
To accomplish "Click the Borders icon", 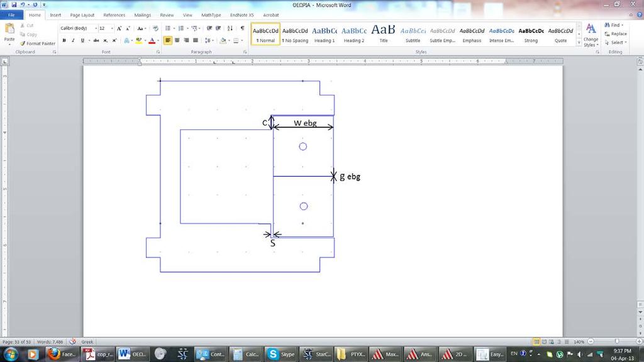I will 236,40.
